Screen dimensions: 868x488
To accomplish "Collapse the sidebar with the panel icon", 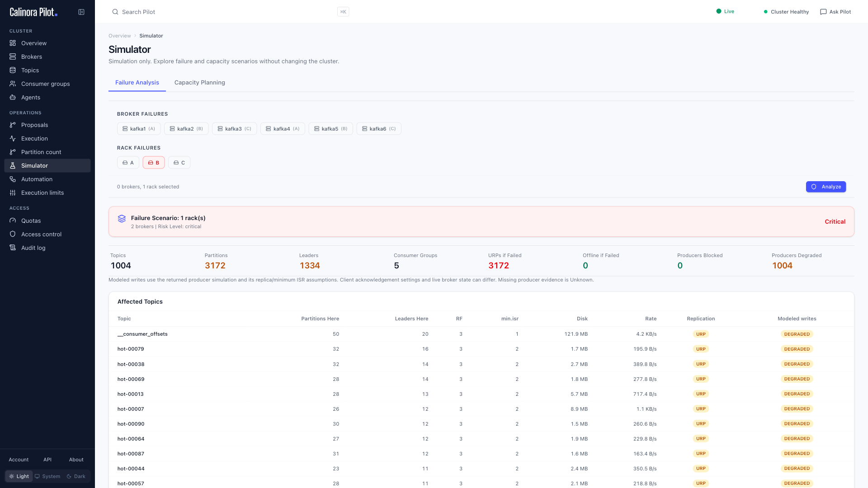I will (x=81, y=12).
